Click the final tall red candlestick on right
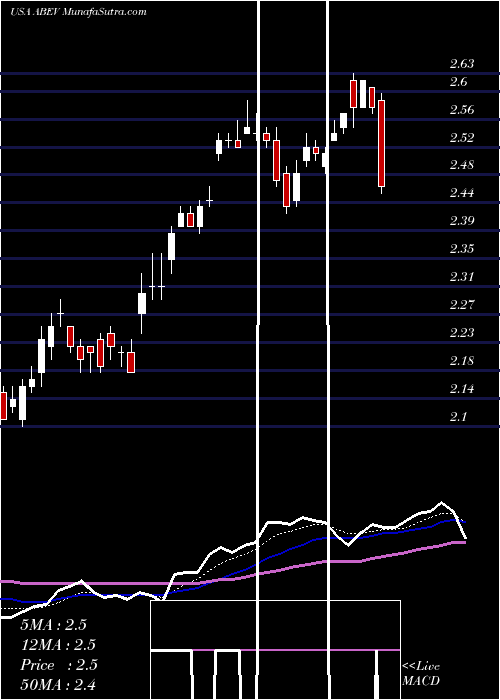500x700 pixels. point(382,143)
